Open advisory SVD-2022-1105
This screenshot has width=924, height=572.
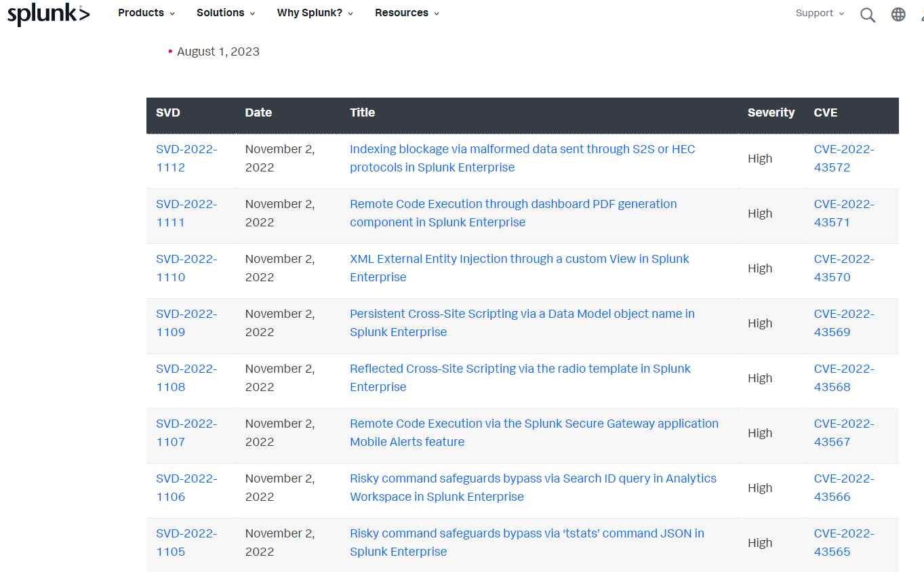(186, 542)
